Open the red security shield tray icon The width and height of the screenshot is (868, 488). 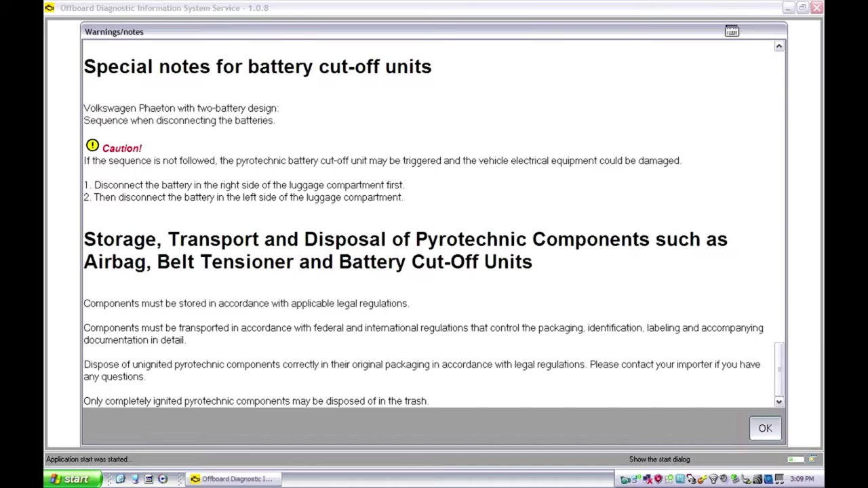pos(658,479)
